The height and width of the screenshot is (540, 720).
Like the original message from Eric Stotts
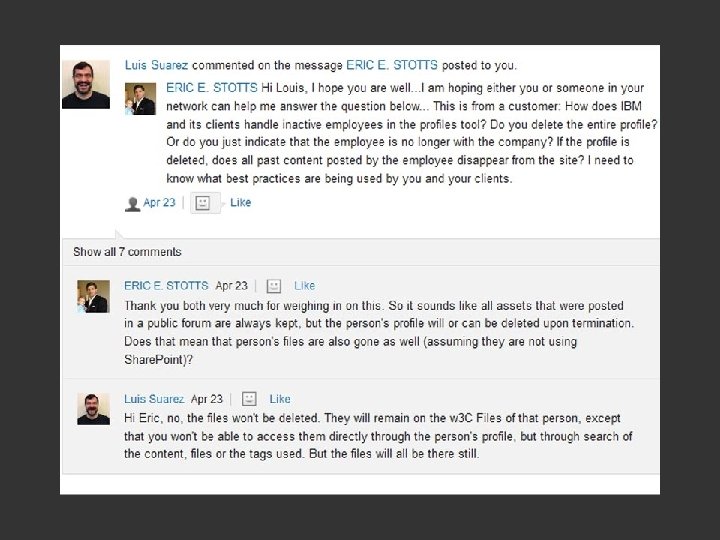tap(241, 203)
